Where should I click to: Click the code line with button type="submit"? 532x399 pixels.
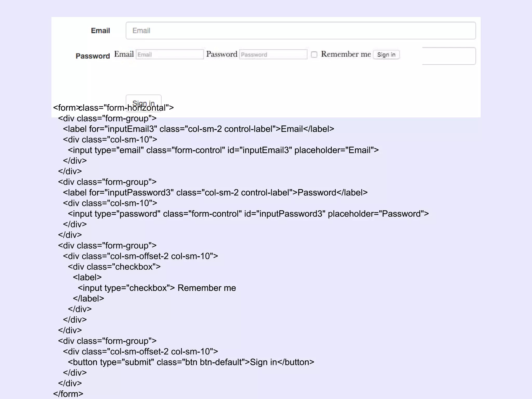click(191, 362)
